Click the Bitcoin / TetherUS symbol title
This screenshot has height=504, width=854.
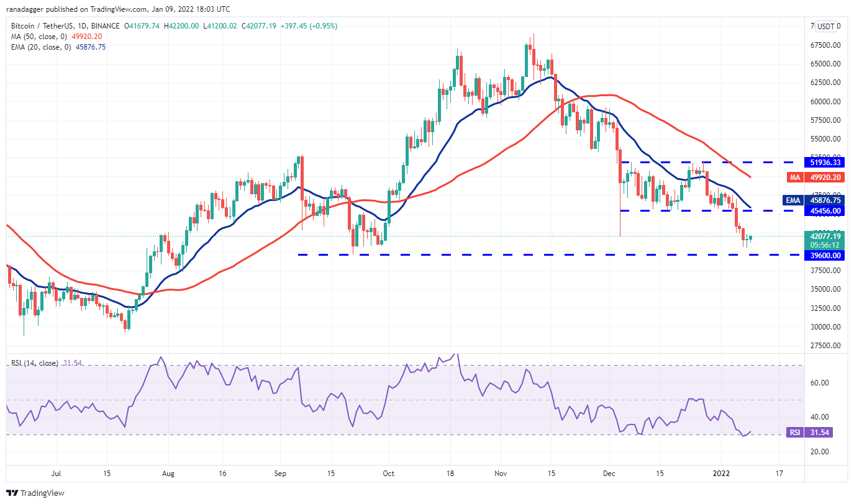(66, 26)
